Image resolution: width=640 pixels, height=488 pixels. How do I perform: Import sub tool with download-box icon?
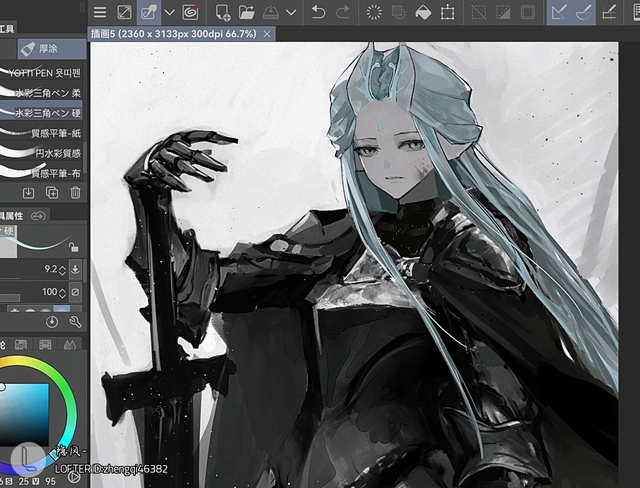point(28,193)
